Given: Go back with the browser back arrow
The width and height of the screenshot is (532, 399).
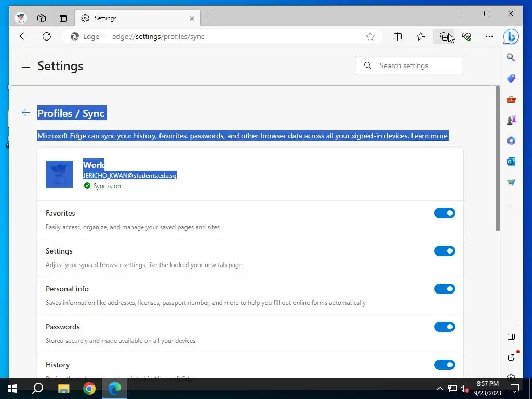Looking at the screenshot, I should [24, 36].
